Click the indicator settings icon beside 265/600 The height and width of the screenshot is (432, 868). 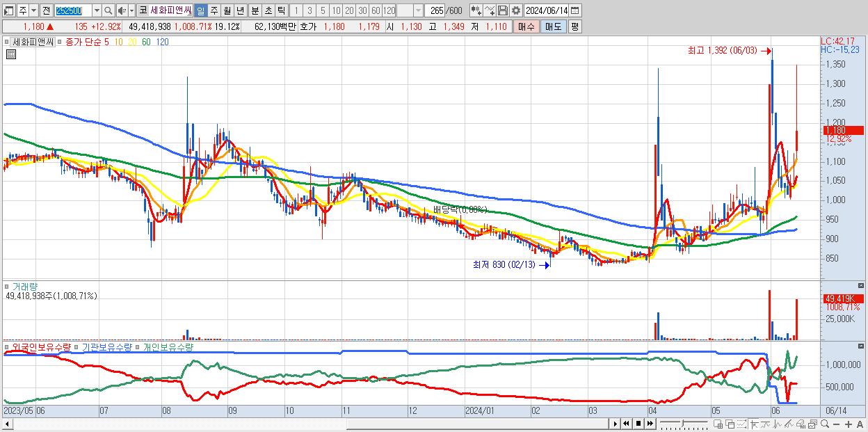476,10
